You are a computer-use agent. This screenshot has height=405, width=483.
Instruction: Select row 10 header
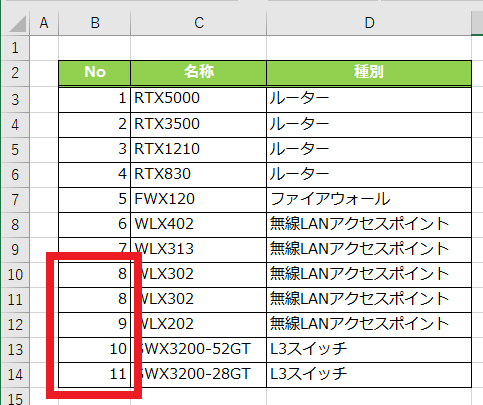point(15,275)
